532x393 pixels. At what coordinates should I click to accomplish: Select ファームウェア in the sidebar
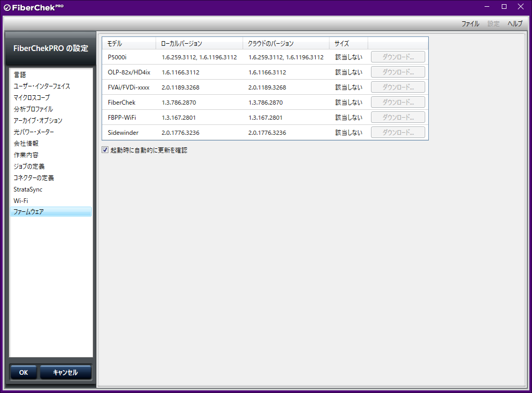(x=51, y=211)
